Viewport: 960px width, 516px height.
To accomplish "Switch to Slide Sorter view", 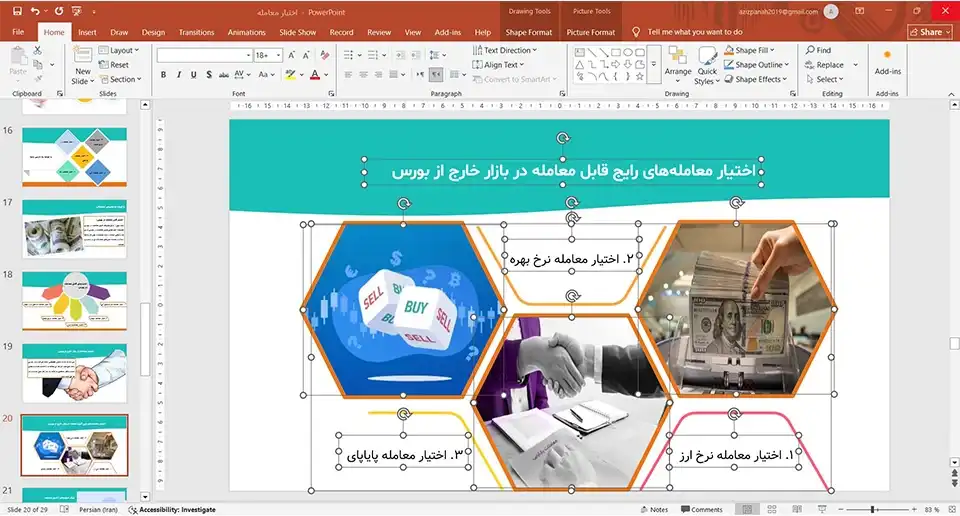I will (x=772, y=509).
